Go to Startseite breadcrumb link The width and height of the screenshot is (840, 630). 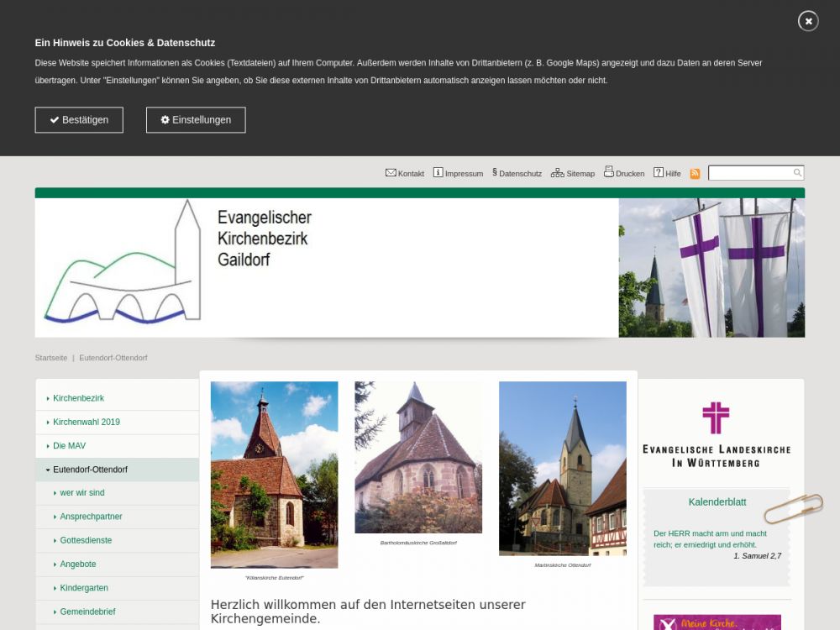(x=51, y=358)
